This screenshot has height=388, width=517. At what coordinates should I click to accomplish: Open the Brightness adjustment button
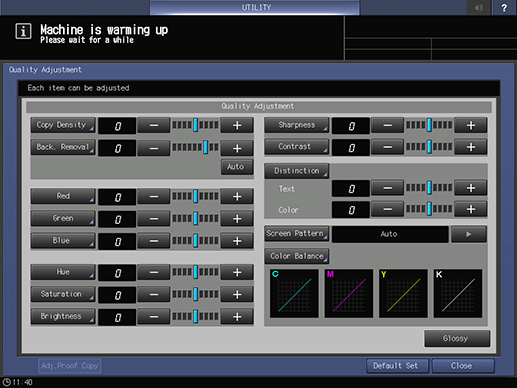coord(63,316)
